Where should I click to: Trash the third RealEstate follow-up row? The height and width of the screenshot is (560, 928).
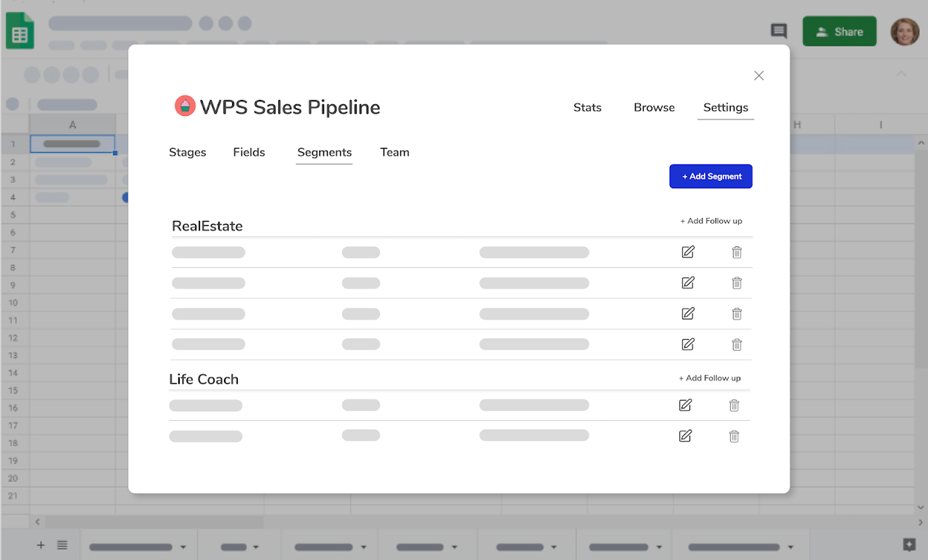(x=737, y=314)
